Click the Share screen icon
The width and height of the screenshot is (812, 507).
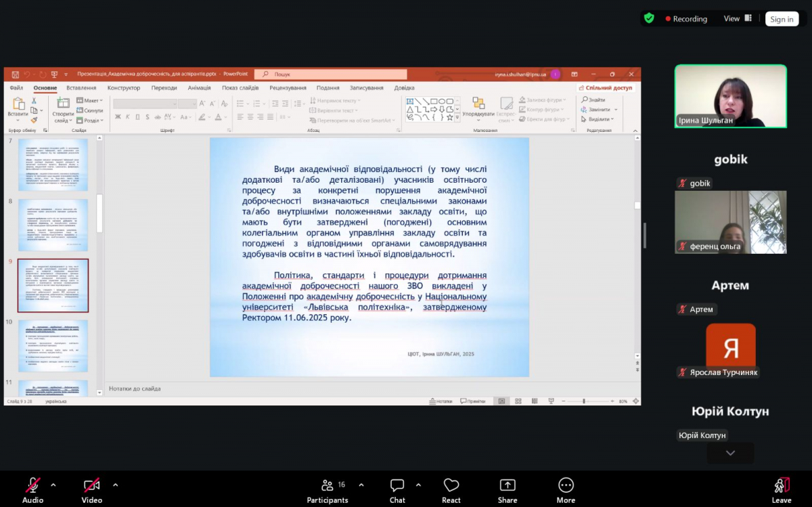click(507, 485)
